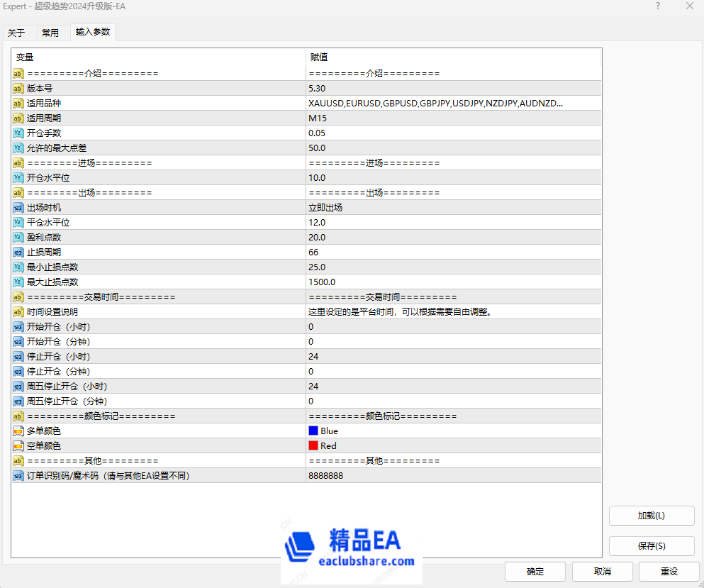The height and width of the screenshot is (588, 704).
Task: Click the double-type icon beside 最大止损点数
Action: (x=18, y=282)
